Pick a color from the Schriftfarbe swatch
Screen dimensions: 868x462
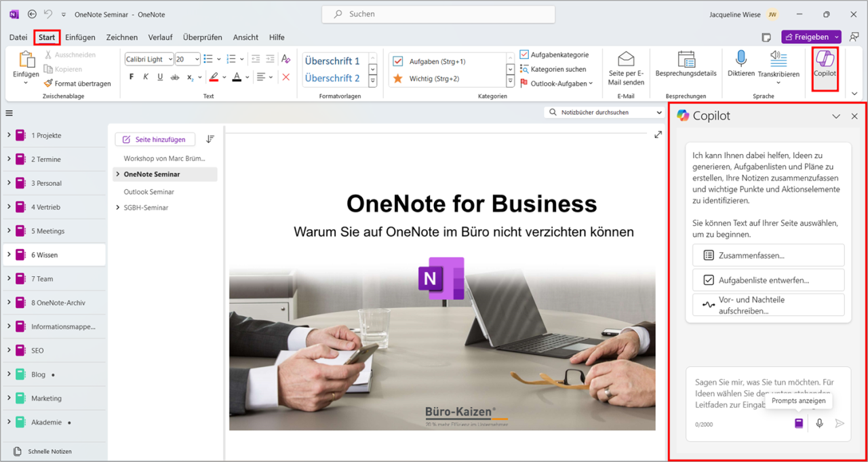coord(237,77)
